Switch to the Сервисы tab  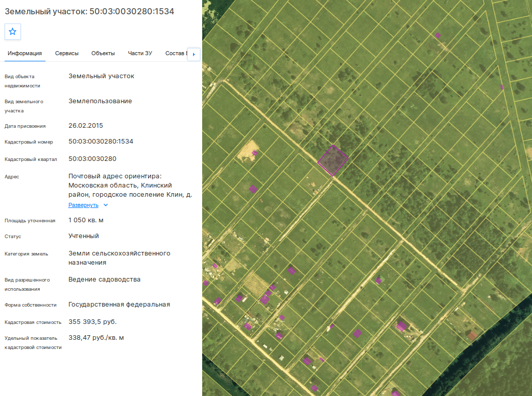pyautogui.click(x=67, y=53)
